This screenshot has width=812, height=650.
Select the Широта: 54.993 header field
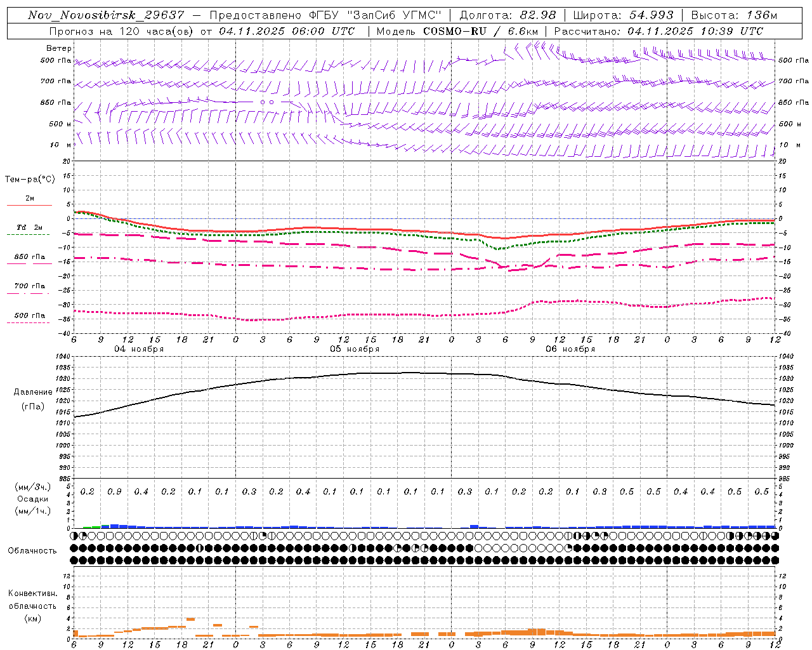point(623,15)
